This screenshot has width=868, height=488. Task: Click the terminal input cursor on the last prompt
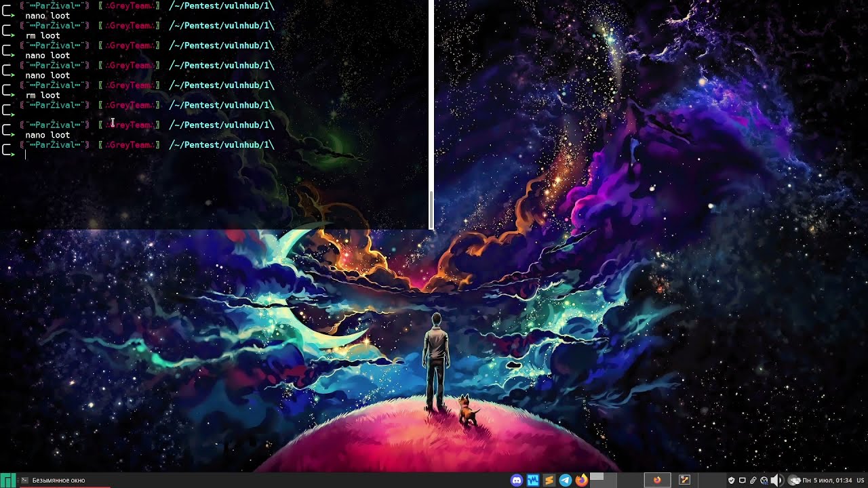[x=26, y=155]
